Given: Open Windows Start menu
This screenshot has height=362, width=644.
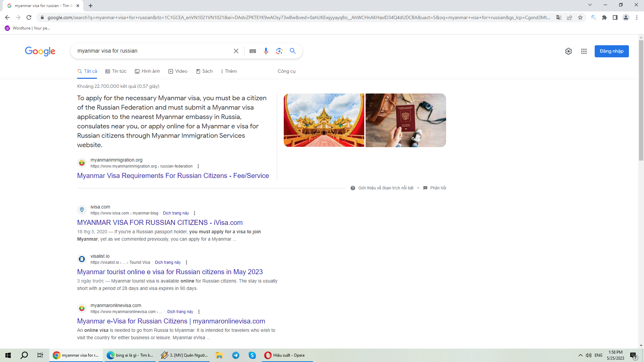Looking at the screenshot, I should tap(8, 355).
